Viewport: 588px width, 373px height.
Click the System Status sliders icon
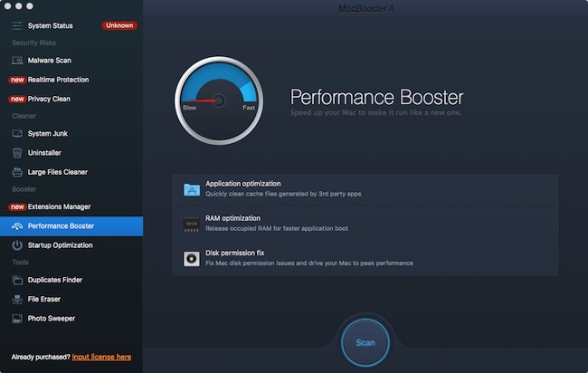tap(17, 26)
